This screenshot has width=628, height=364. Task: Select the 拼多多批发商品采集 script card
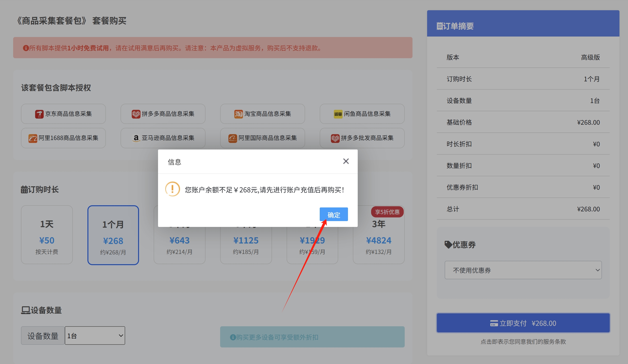(x=362, y=138)
